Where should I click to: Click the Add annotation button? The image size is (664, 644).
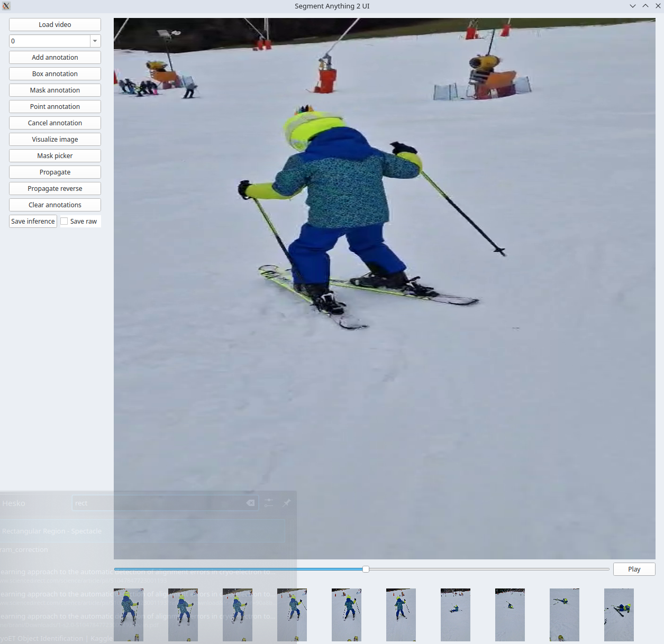pyautogui.click(x=55, y=58)
